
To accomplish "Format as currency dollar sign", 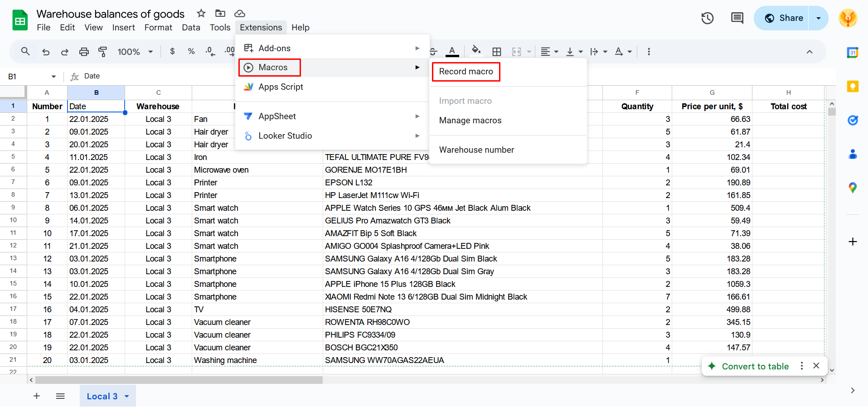I will [172, 52].
